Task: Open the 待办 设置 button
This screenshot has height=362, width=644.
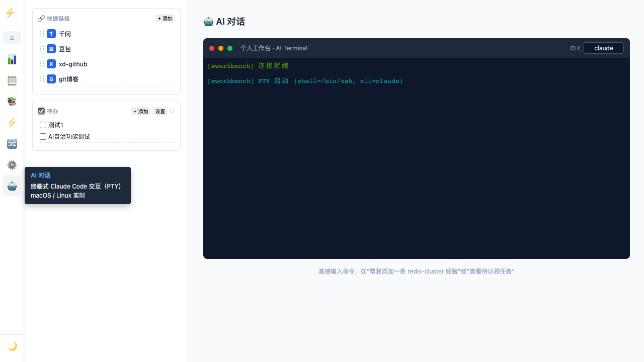Action: pyautogui.click(x=160, y=112)
